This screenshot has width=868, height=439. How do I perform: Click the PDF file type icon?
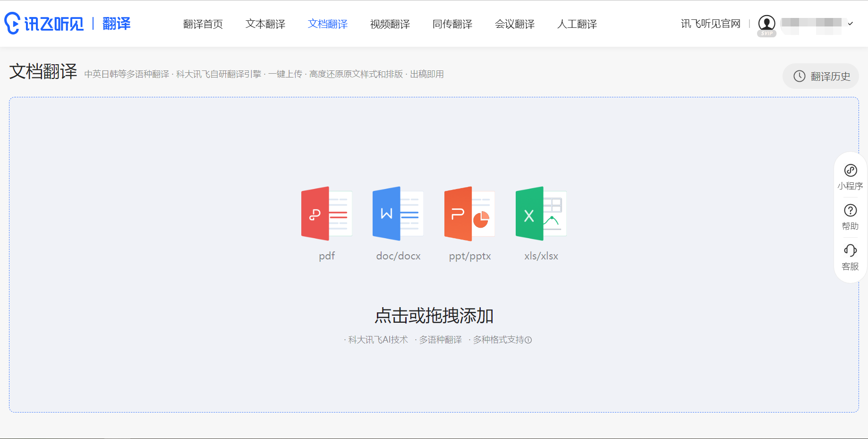tap(326, 214)
